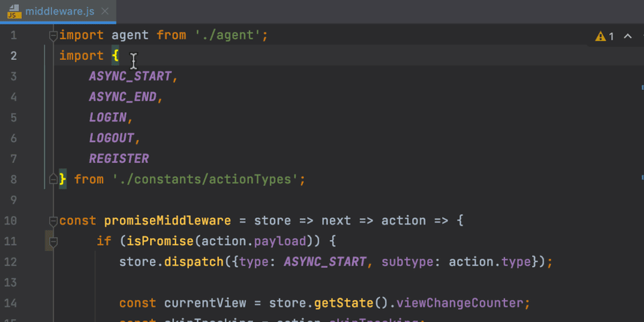
Task: Click the './constants/actionTypes' path string
Action: point(206,179)
